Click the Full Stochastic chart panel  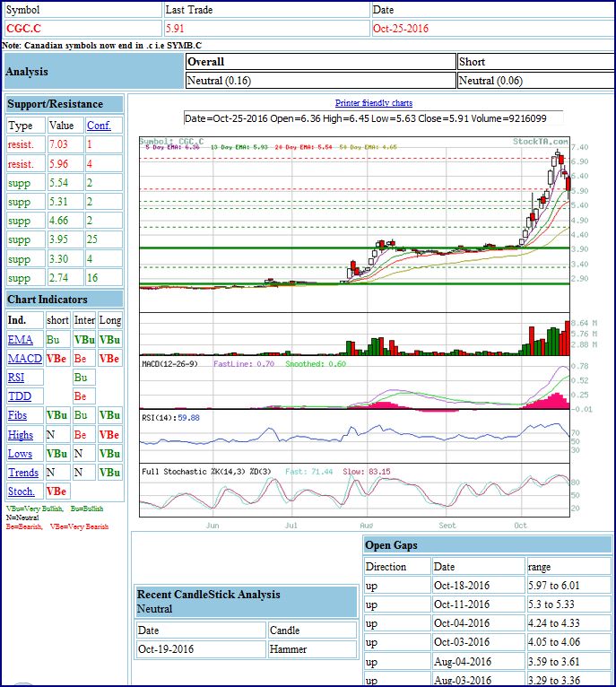354,491
